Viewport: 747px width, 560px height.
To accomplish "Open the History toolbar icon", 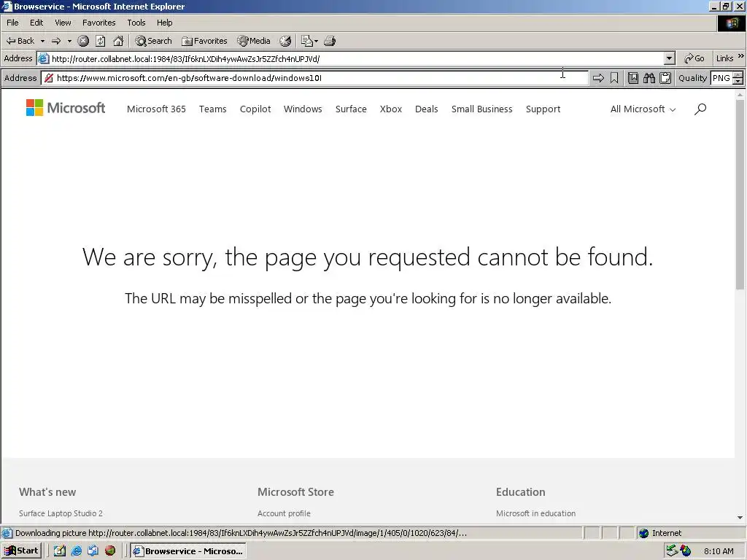I will coord(285,41).
